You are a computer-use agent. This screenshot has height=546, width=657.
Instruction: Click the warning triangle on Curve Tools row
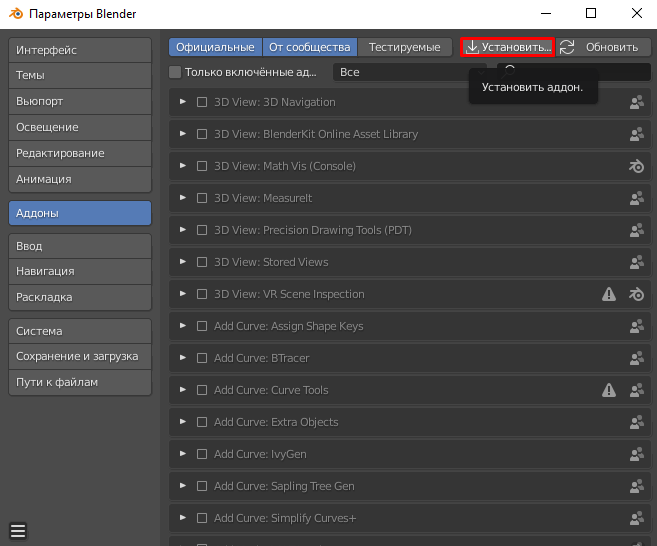click(x=609, y=390)
